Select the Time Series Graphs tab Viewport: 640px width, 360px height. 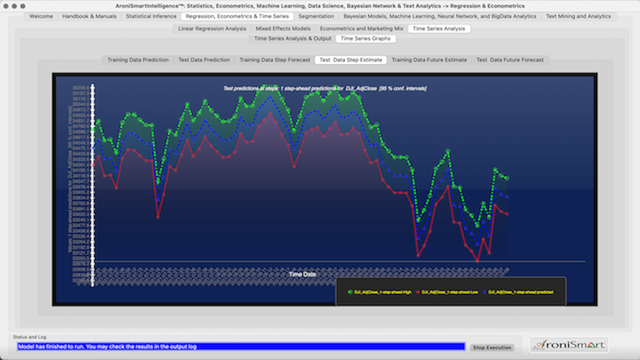(365, 38)
